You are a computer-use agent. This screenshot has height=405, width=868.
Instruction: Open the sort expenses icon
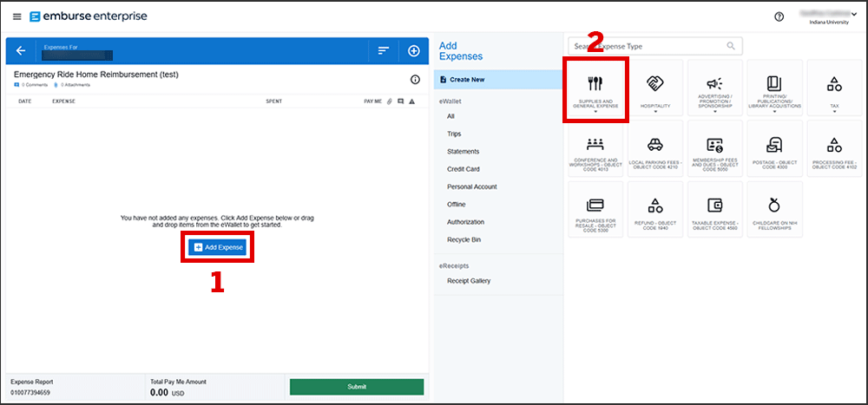383,51
